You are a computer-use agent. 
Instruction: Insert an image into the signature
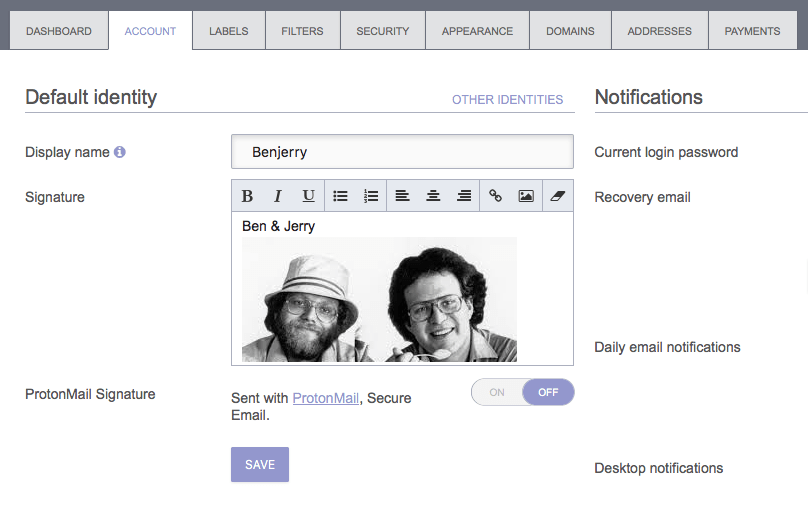(x=526, y=196)
